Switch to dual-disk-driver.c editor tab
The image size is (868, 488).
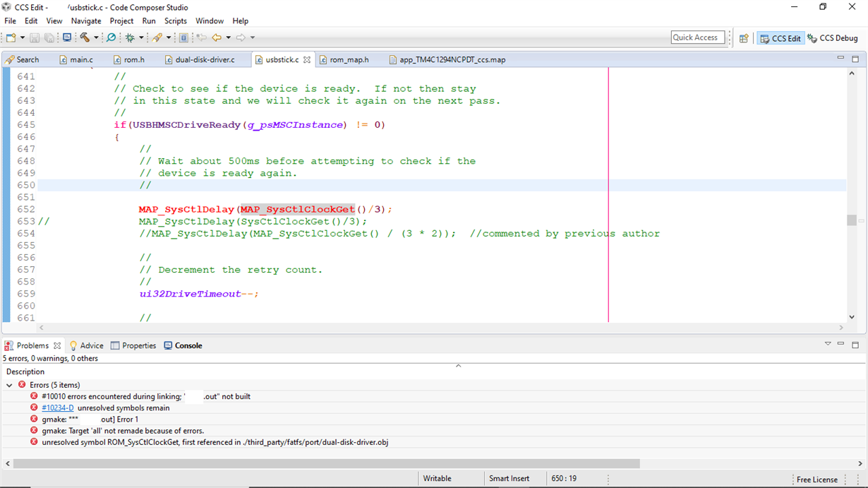(x=200, y=59)
